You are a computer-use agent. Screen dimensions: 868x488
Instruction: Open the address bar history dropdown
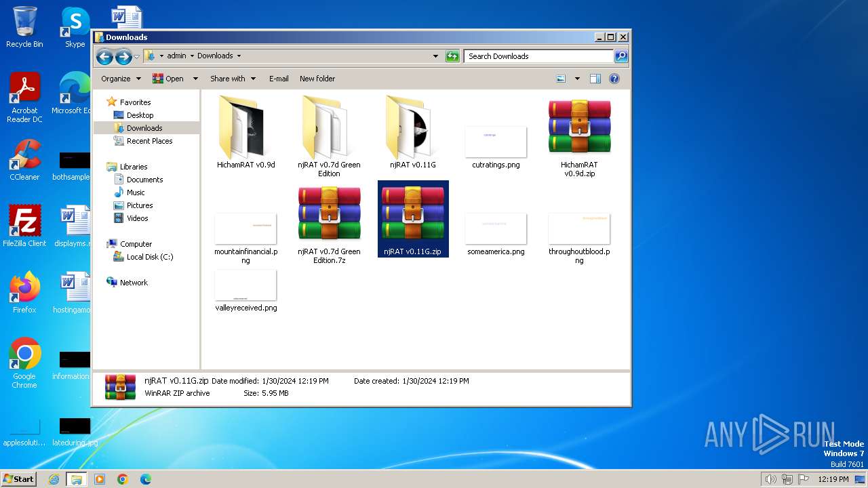[x=435, y=56]
